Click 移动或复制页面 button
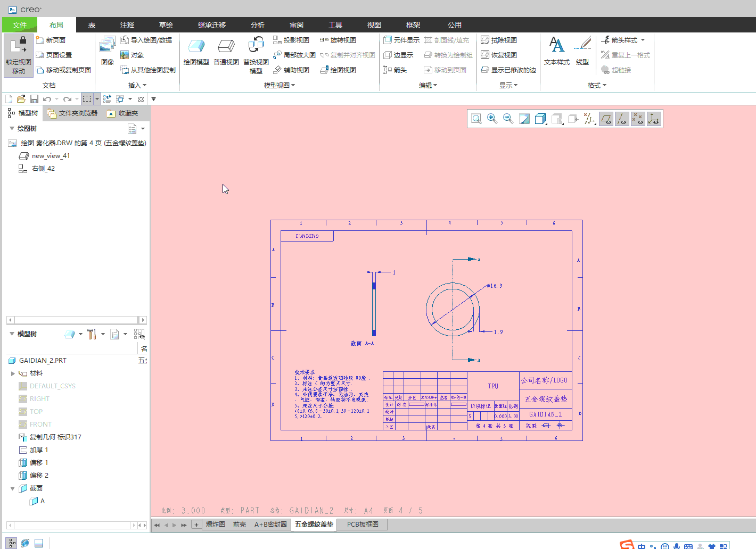The width and height of the screenshot is (756, 549). point(63,70)
